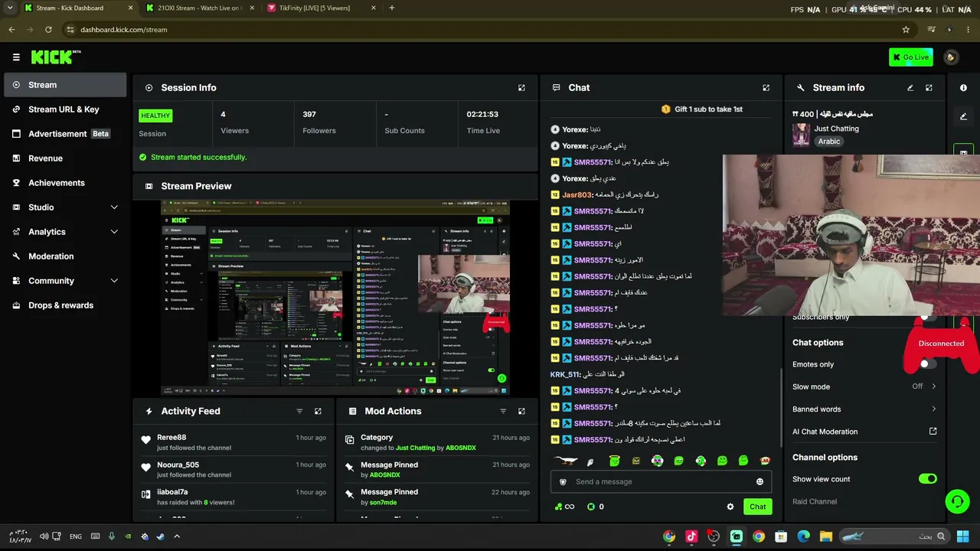Edit stream info with the pencil icon
The image size is (980, 551).
point(910,88)
